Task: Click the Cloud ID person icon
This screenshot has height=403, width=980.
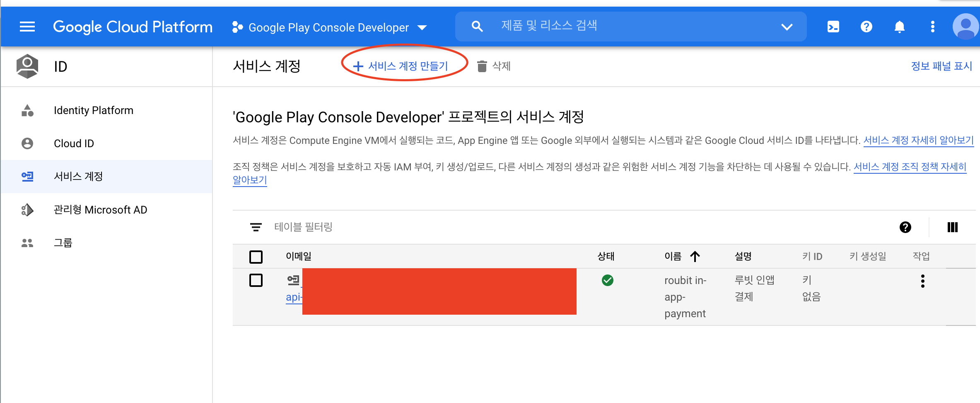Action: pyautogui.click(x=27, y=143)
